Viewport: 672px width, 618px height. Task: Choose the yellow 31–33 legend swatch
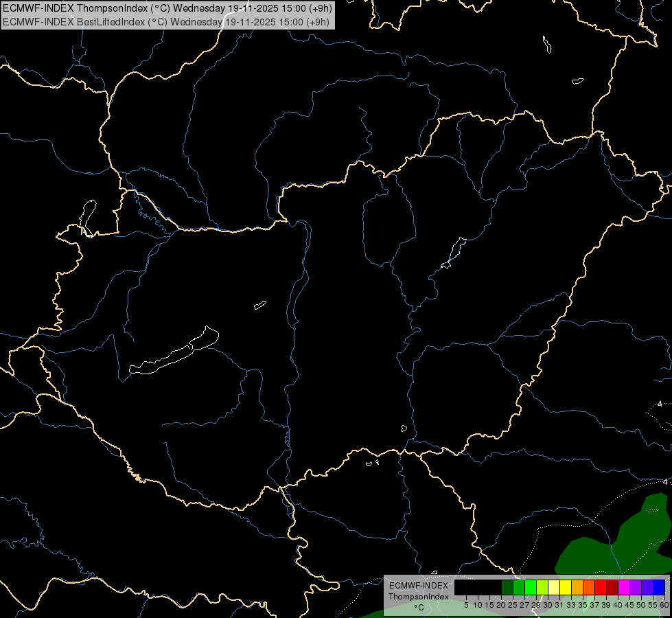[x=566, y=587]
